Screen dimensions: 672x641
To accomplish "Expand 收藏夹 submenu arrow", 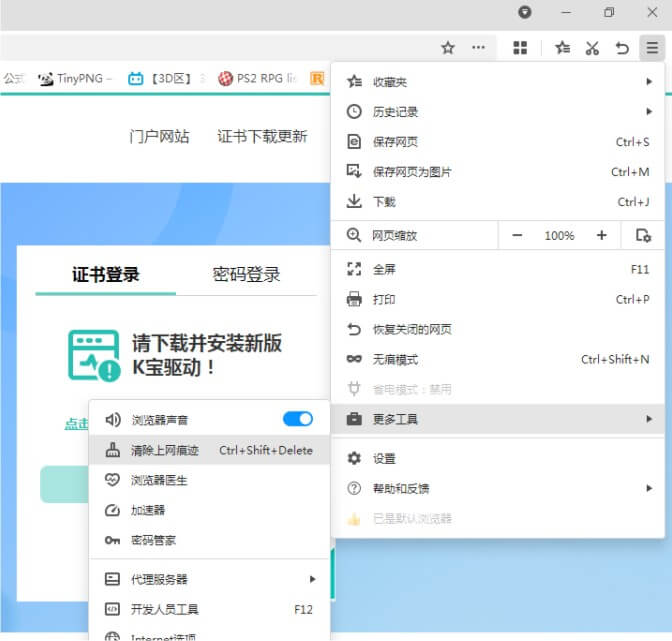I will click(649, 81).
